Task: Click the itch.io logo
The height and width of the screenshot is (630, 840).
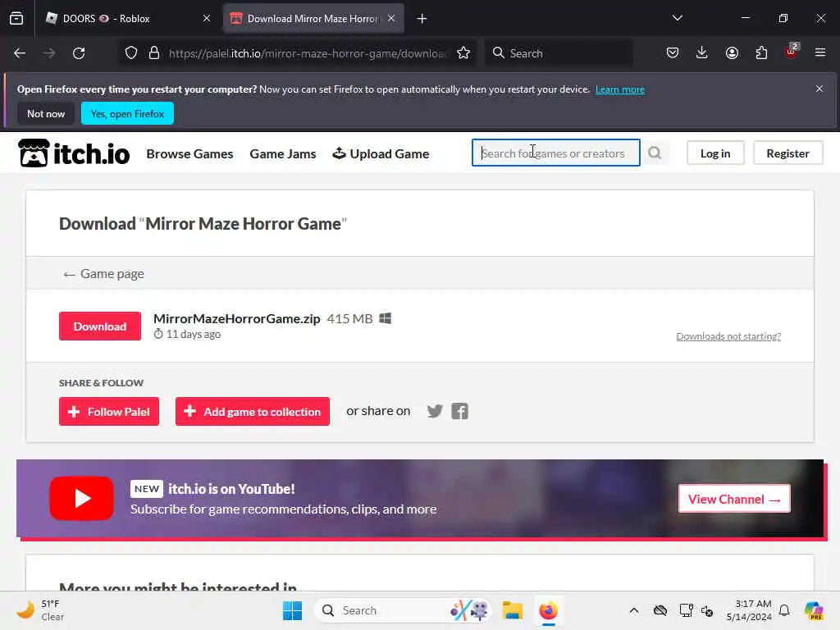Action: point(74,153)
